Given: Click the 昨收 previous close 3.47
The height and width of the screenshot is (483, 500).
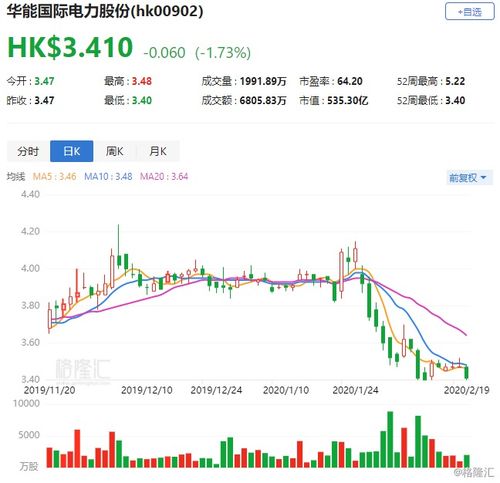Looking at the screenshot, I should pyautogui.click(x=44, y=100).
